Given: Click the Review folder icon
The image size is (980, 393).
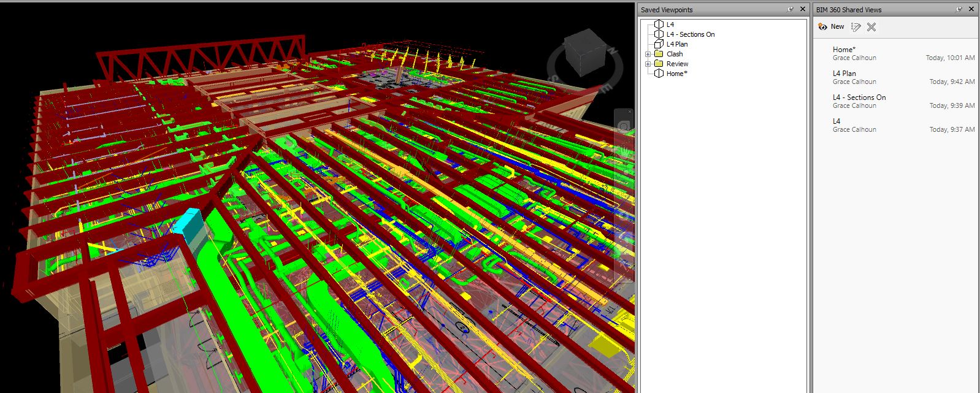Looking at the screenshot, I should 659,64.
